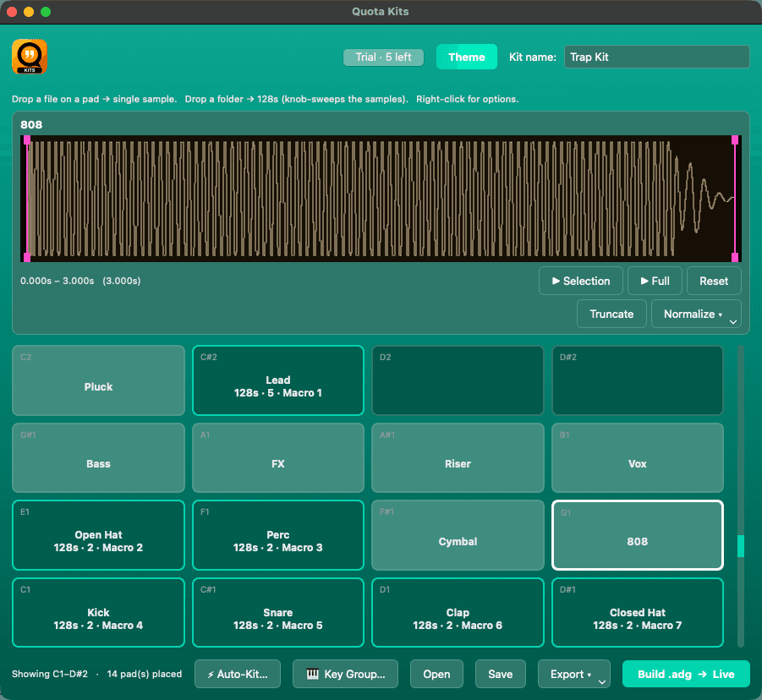Open the Normalize dropdown menu
The width and height of the screenshot is (762, 700).
point(696,314)
